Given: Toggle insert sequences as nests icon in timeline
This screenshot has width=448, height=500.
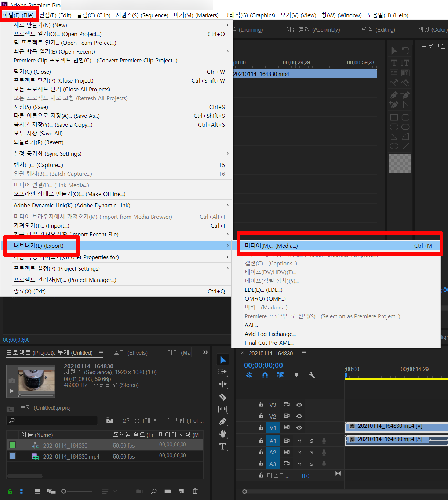Looking at the screenshot, I should (249, 375).
